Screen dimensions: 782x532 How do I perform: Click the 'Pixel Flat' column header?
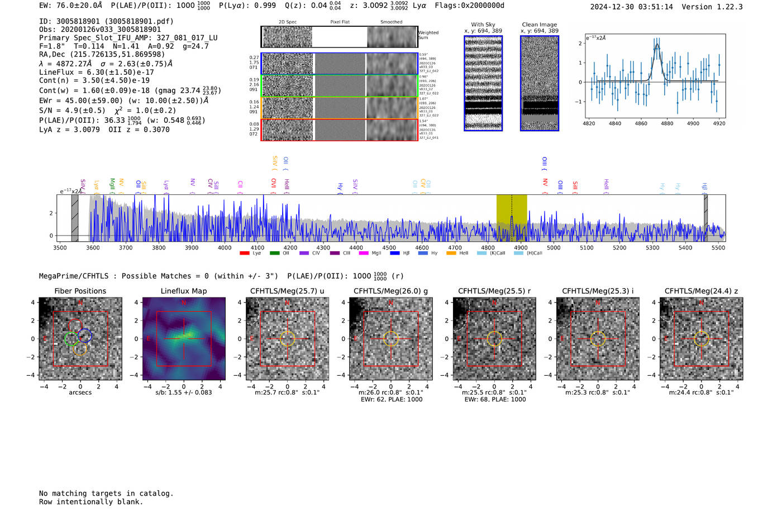tap(340, 22)
